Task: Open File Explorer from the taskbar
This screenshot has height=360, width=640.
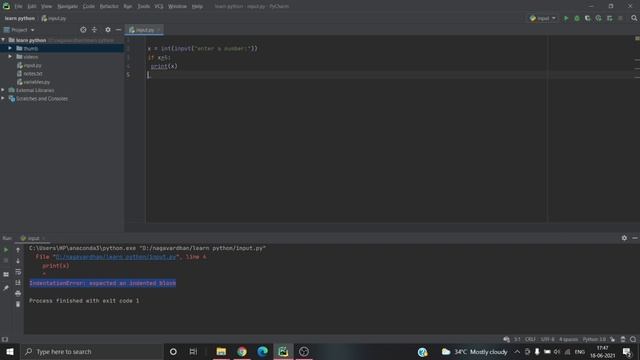Action: coord(221,351)
